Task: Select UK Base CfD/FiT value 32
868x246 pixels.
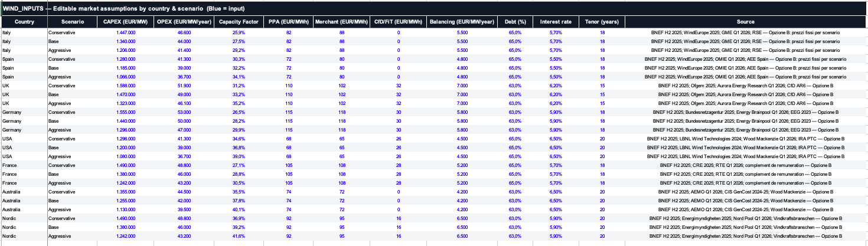Action: pyautogui.click(x=398, y=94)
